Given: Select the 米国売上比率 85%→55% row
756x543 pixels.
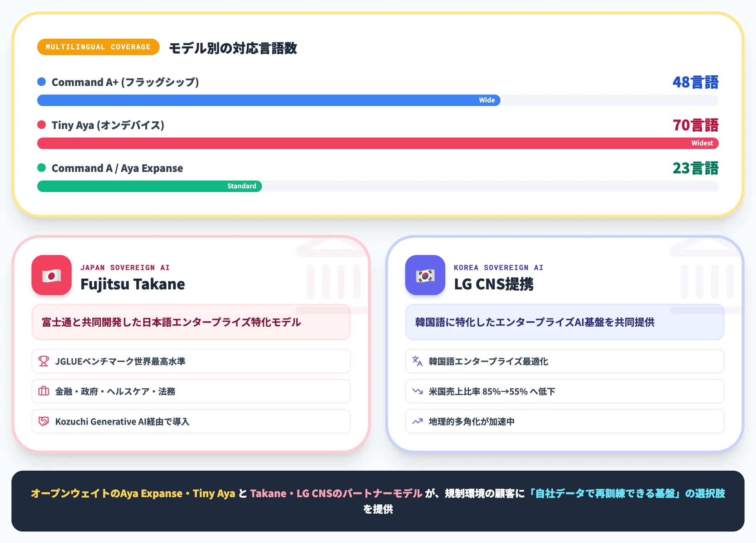Looking at the screenshot, I should coord(565,391).
